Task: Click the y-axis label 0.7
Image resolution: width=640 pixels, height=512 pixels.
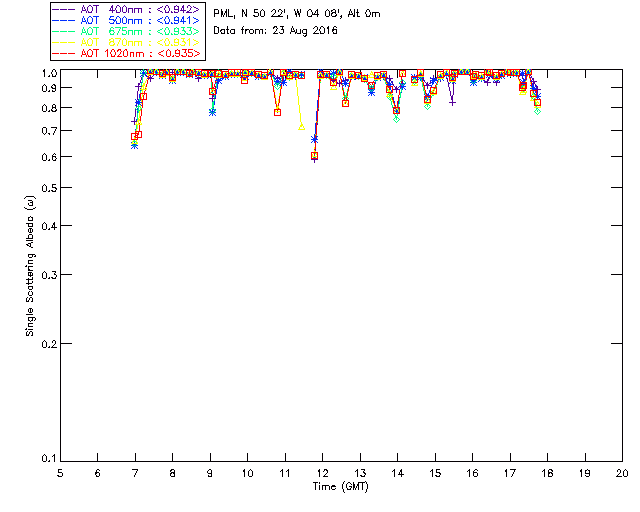Action: 49,131
